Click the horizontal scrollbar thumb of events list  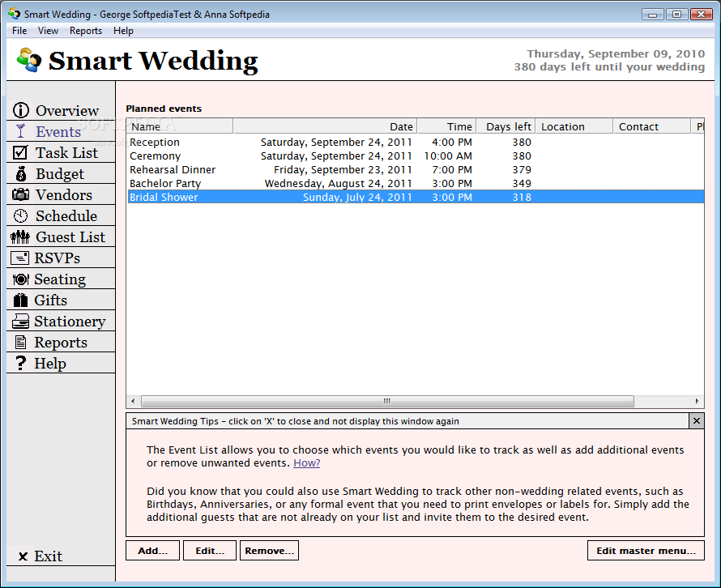(x=387, y=402)
